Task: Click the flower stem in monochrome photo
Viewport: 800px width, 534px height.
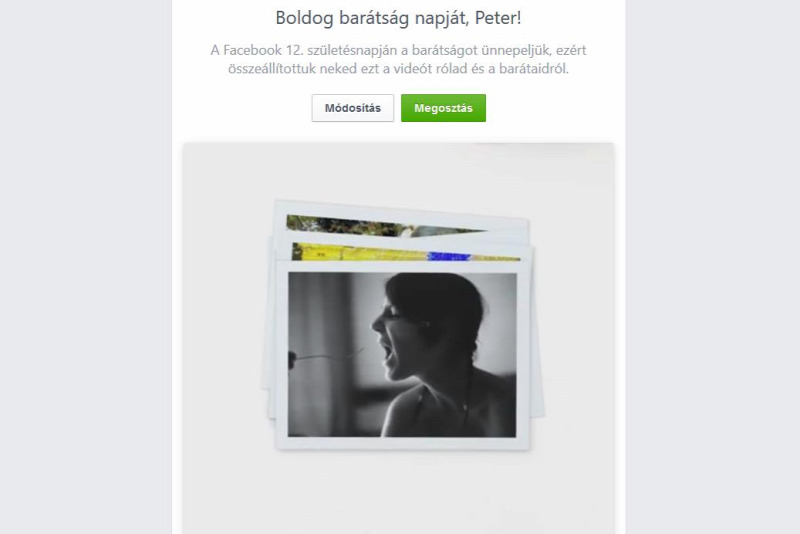Action: pyautogui.click(x=327, y=356)
